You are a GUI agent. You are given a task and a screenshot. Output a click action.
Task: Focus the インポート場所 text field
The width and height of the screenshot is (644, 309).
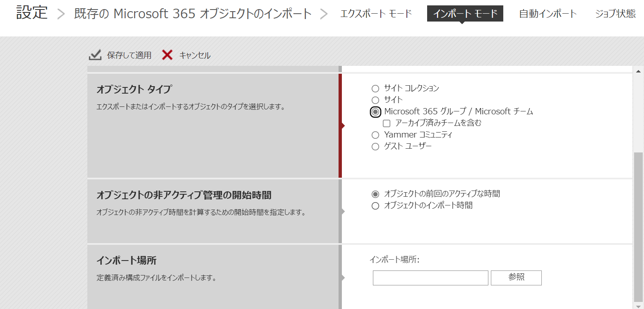pos(430,278)
